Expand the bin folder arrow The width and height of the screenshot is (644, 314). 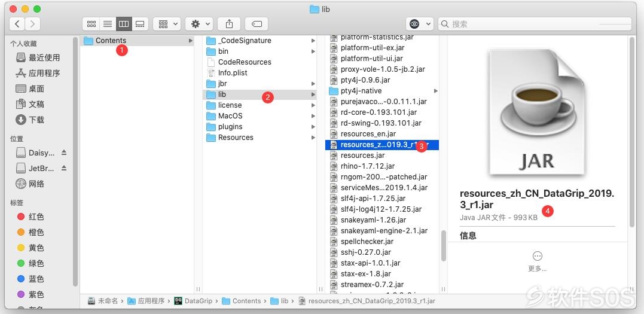coord(313,51)
